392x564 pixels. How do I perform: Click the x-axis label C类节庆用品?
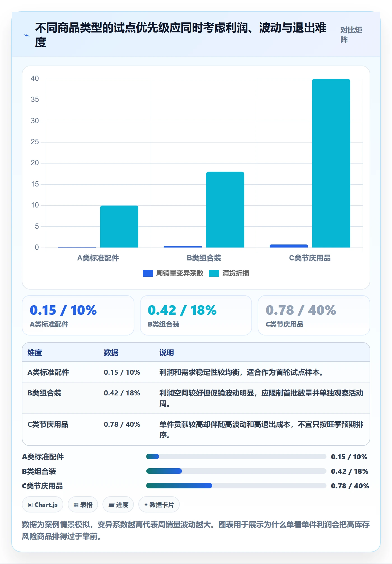[x=310, y=258]
